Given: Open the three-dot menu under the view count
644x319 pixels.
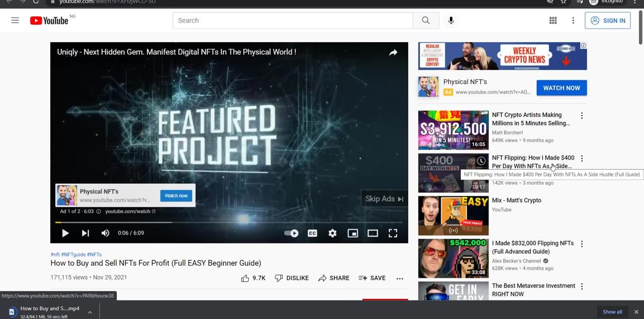Looking at the screenshot, I should click(x=399, y=278).
